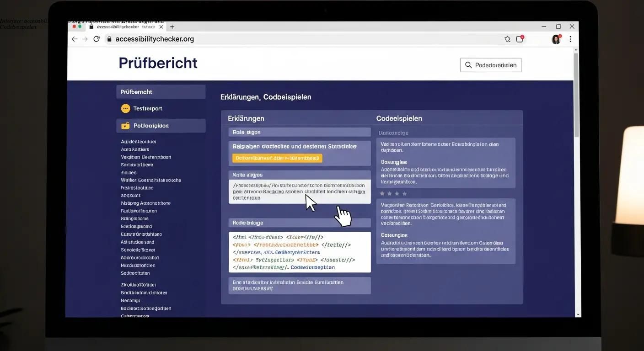Image resolution: width=644 pixels, height=351 pixels.
Task: Select the Portfolio icon in the sidebar
Action: click(125, 125)
